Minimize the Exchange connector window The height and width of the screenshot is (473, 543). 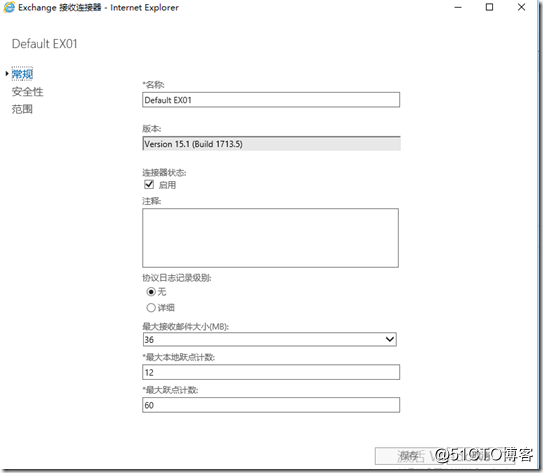[458, 7]
